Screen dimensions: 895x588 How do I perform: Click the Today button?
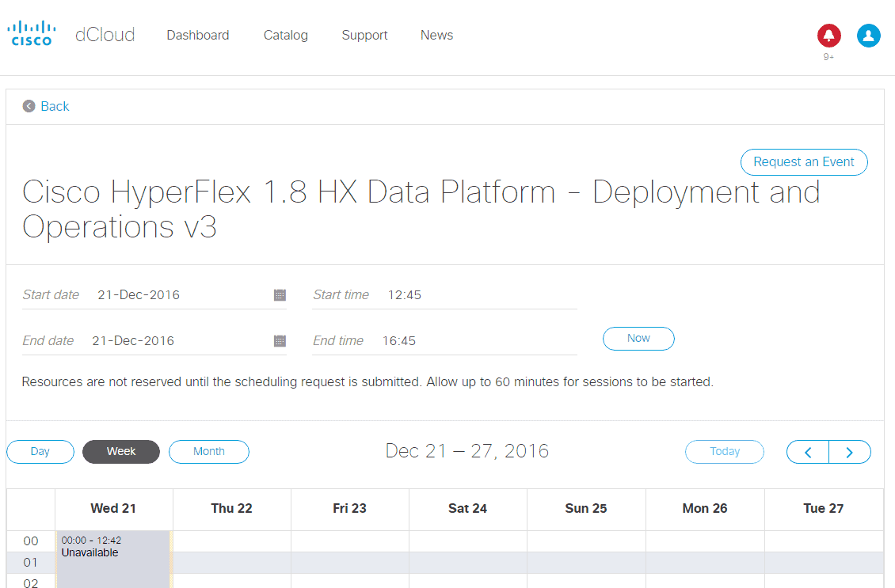coord(725,452)
